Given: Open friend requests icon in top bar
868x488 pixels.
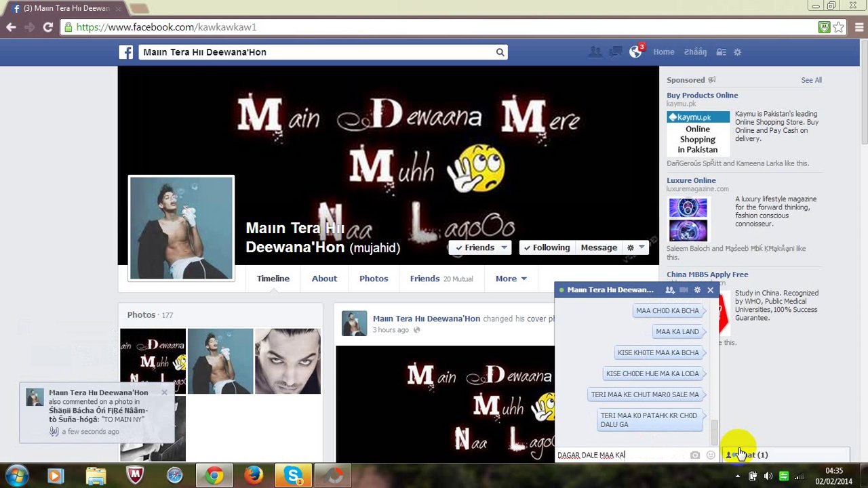Looking at the screenshot, I should click(x=595, y=52).
